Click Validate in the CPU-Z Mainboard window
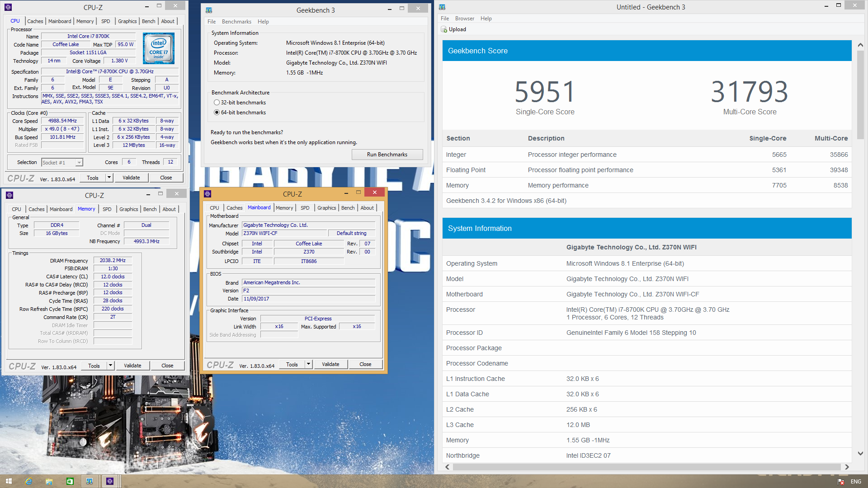This screenshot has width=868, height=488. [330, 364]
